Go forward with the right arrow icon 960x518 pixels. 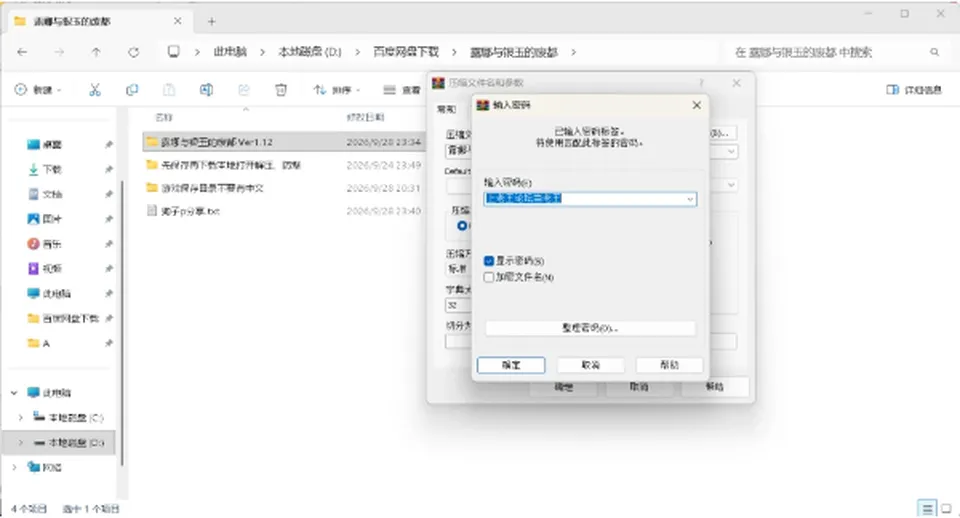coord(59,53)
